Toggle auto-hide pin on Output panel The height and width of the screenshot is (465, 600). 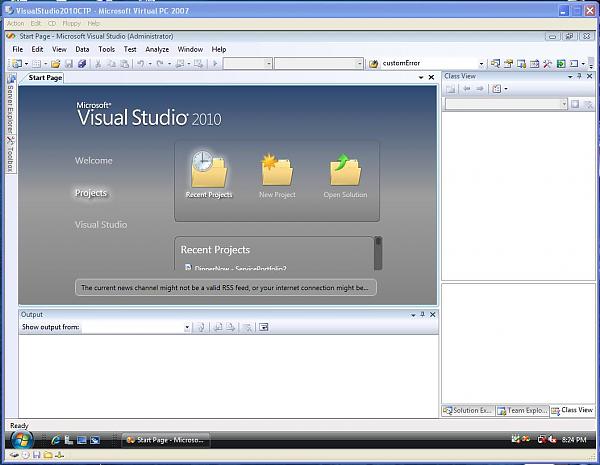[422, 314]
